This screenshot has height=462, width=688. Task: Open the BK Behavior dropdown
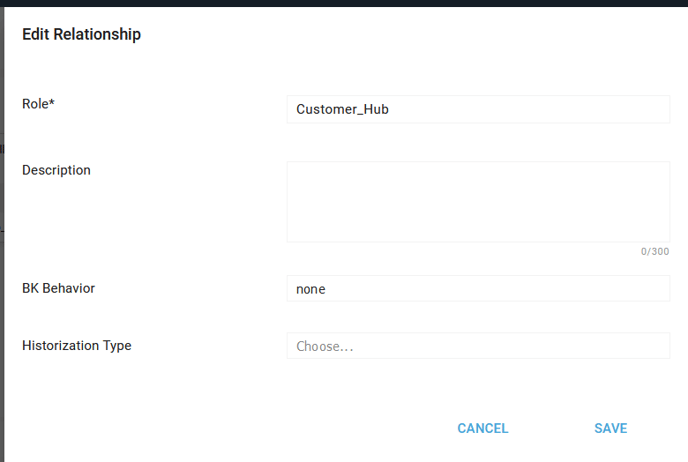point(478,289)
